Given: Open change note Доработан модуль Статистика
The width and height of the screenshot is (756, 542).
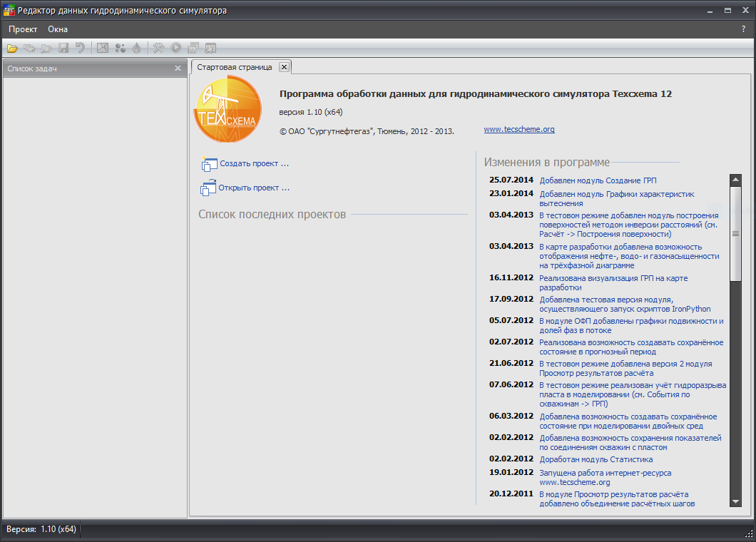Looking at the screenshot, I should 596,459.
